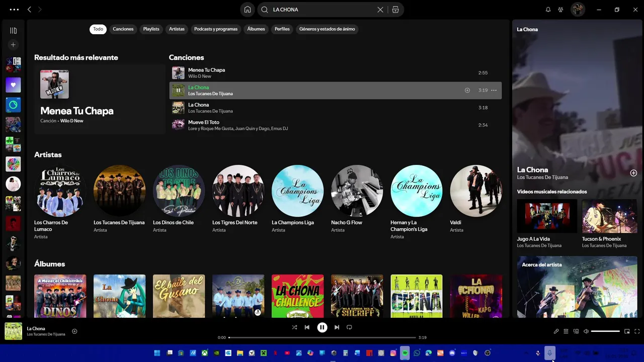Select the Playlists filter chip
Screen dimensions: 644x362
tap(151, 29)
